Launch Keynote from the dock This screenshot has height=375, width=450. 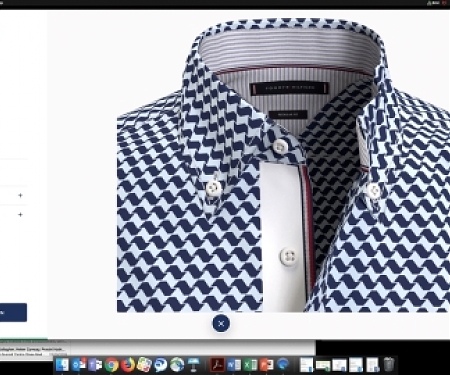(193, 365)
